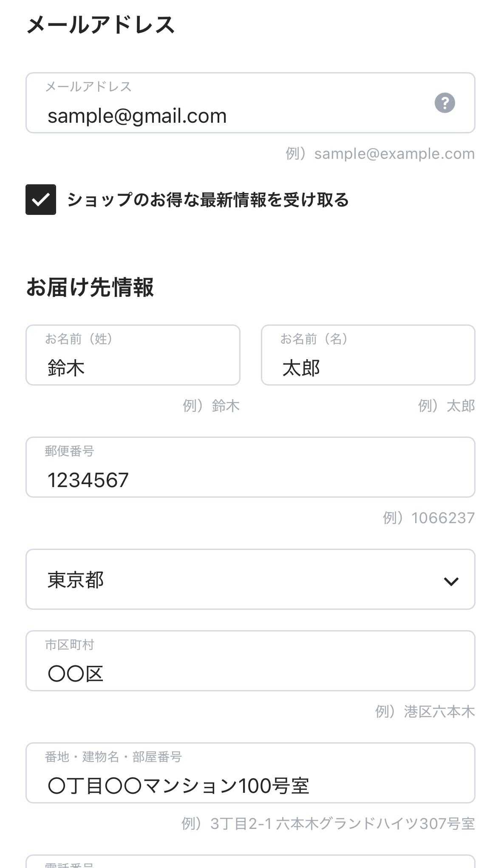The image size is (501, 868).
Task: Click the 例）太郎 hint under first name
Action: 447,406
